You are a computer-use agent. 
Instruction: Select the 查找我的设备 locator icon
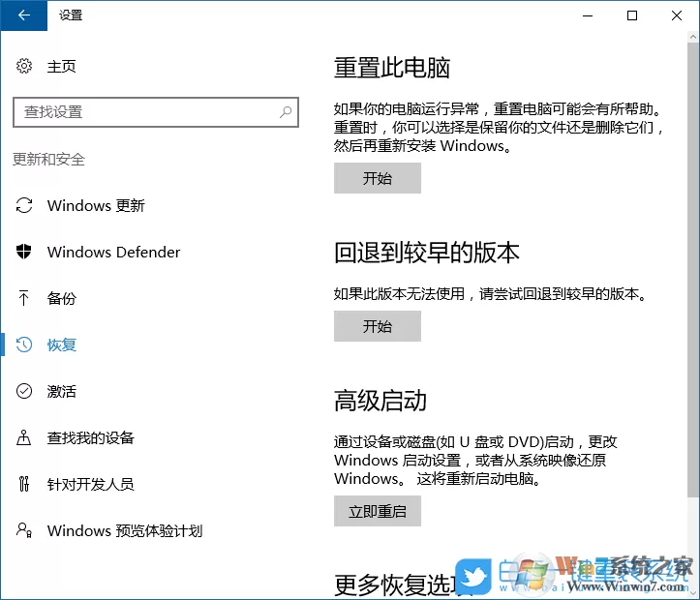coord(23,437)
